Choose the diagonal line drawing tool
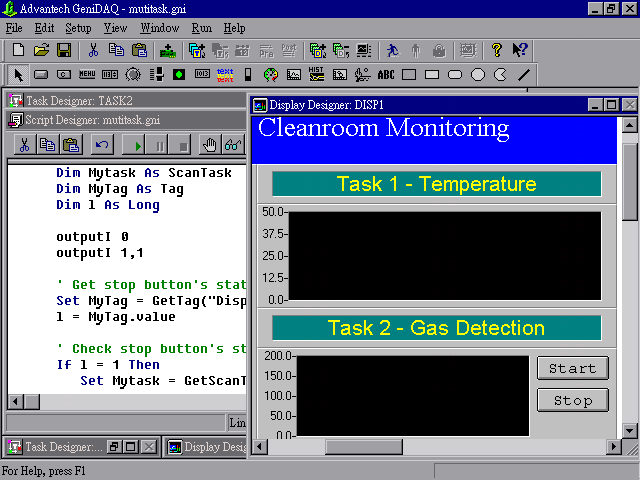This screenshot has height=480, width=640. click(x=524, y=74)
